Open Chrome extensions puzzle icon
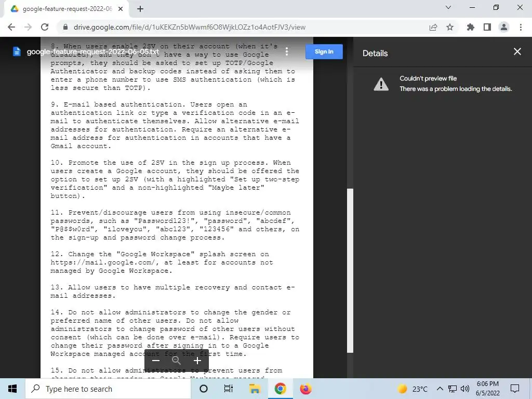Viewport: 532px width, 399px height. [x=470, y=27]
